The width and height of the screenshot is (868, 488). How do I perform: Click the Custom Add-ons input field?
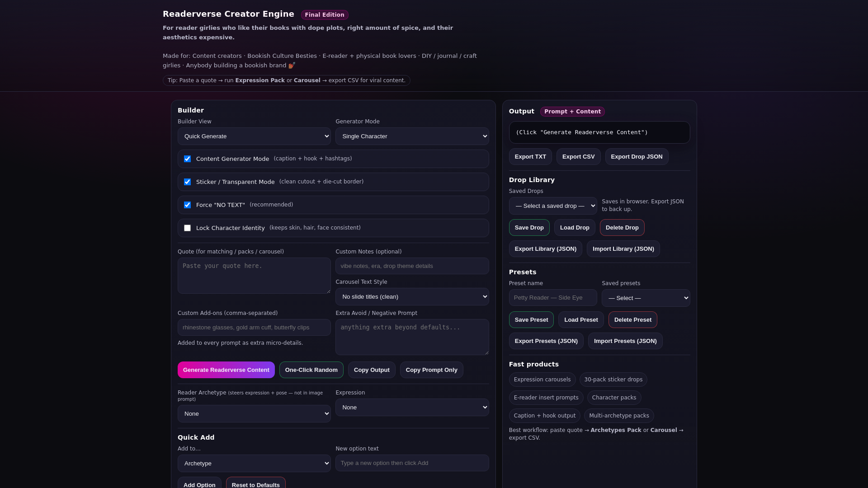(x=254, y=328)
